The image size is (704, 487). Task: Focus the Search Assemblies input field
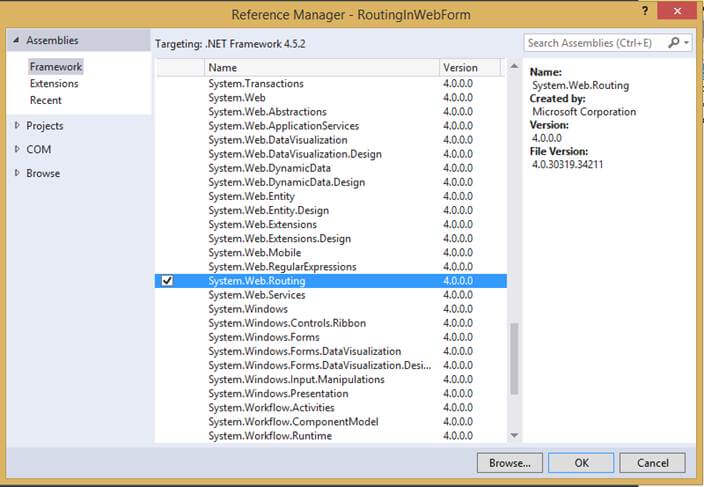click(595, 43)
